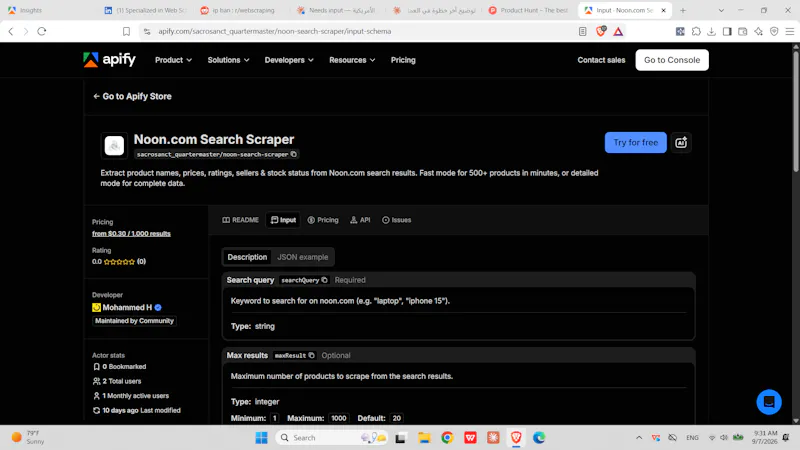Click pricing link from $0.30 / 1,000 results
This screenshot has height=450, width=800.
point(131,234)
